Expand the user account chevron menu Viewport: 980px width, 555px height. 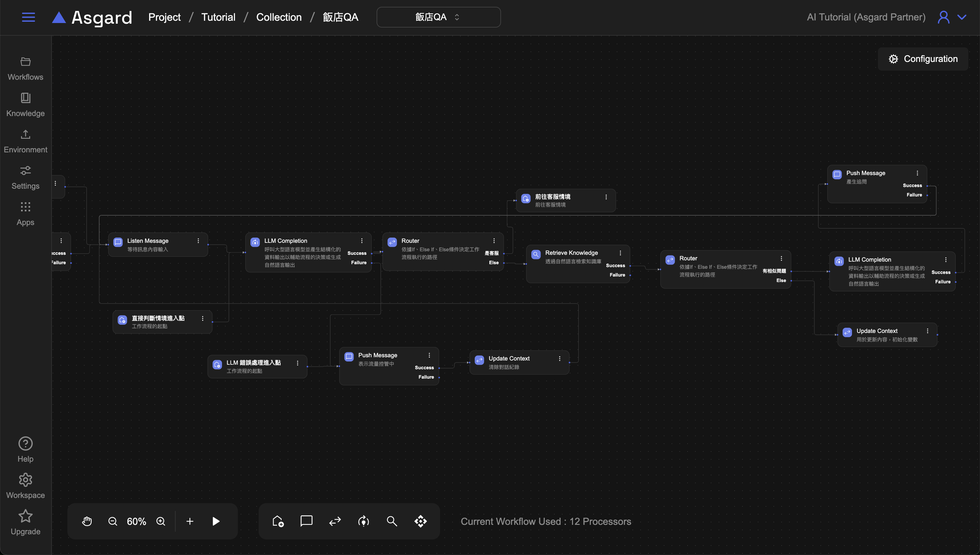962,17
